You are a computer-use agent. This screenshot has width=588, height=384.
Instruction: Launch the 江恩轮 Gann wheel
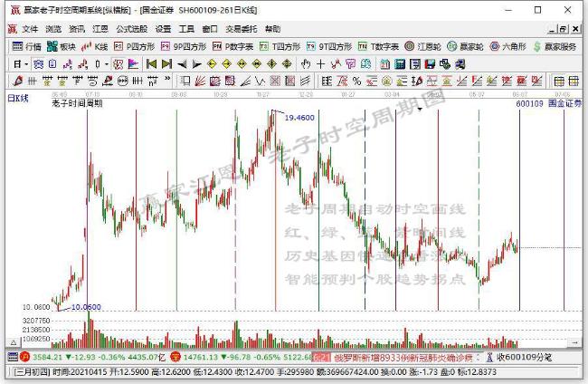coord(422,46)
